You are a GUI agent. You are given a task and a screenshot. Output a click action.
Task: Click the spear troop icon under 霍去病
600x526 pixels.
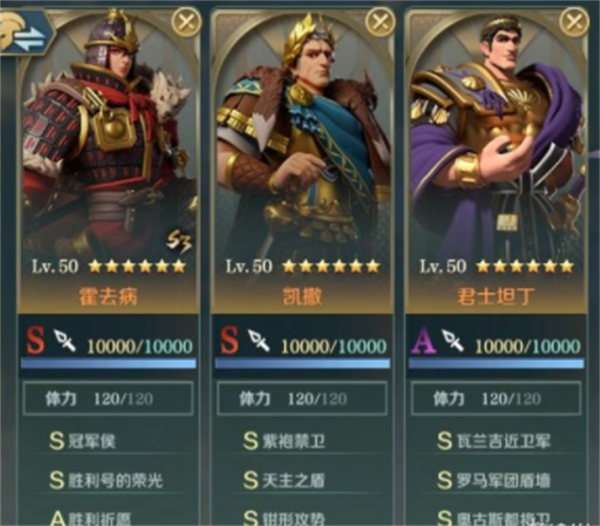pos(65,340)
